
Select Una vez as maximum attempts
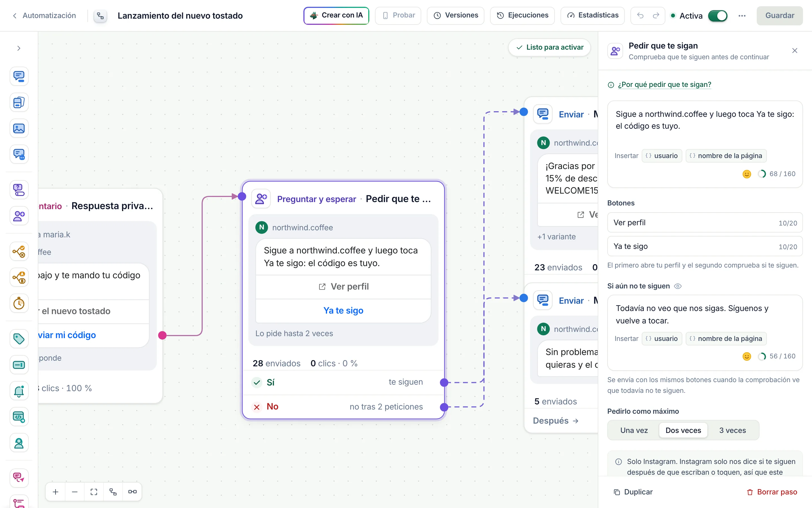click(634, 430)
